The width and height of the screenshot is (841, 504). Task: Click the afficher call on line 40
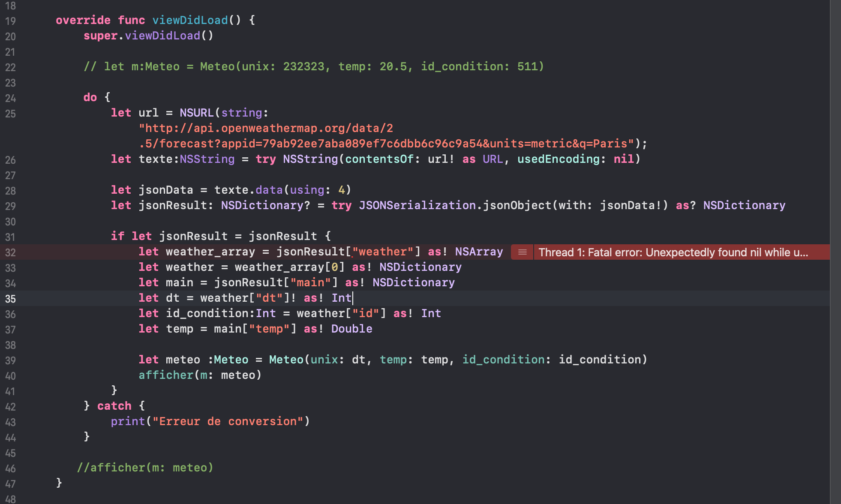165,375
